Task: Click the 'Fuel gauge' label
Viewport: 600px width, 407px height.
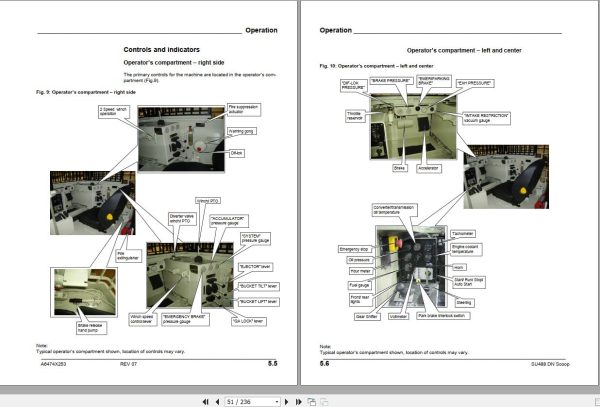Action: 359,285
